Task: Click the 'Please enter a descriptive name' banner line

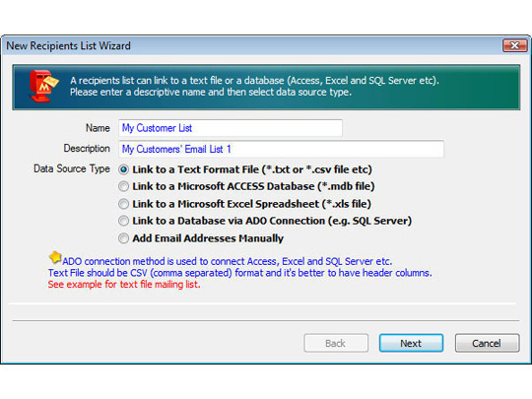Action: tap(211, 92)
